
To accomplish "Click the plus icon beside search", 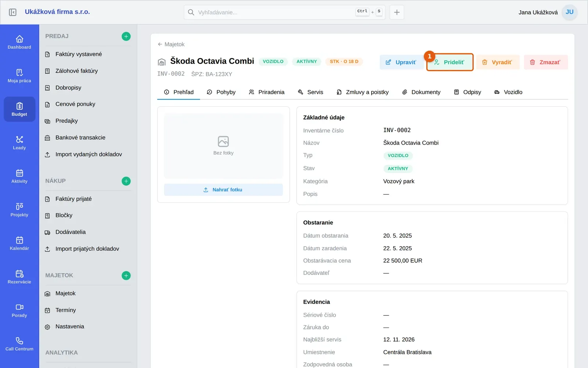I will (x=397, y=12).
